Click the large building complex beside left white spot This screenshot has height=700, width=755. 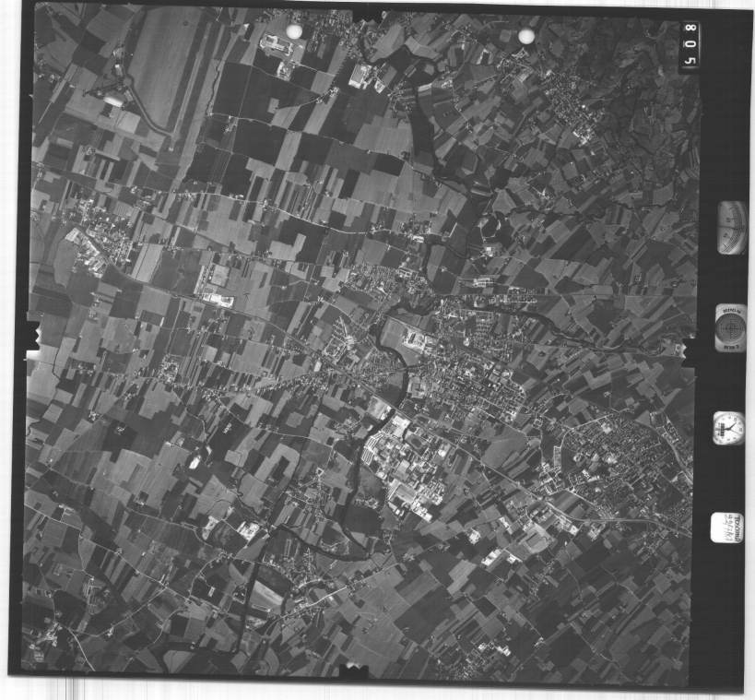(275, 44)
